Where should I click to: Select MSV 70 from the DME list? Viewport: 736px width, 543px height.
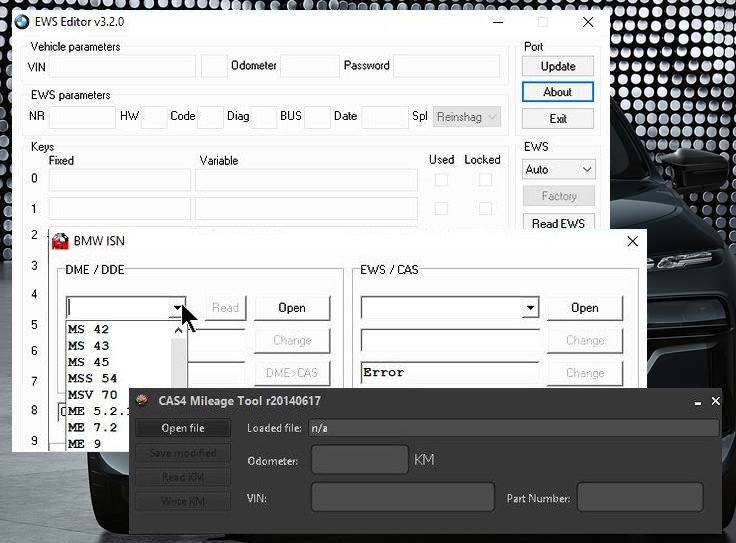click(x=92, y=395)
